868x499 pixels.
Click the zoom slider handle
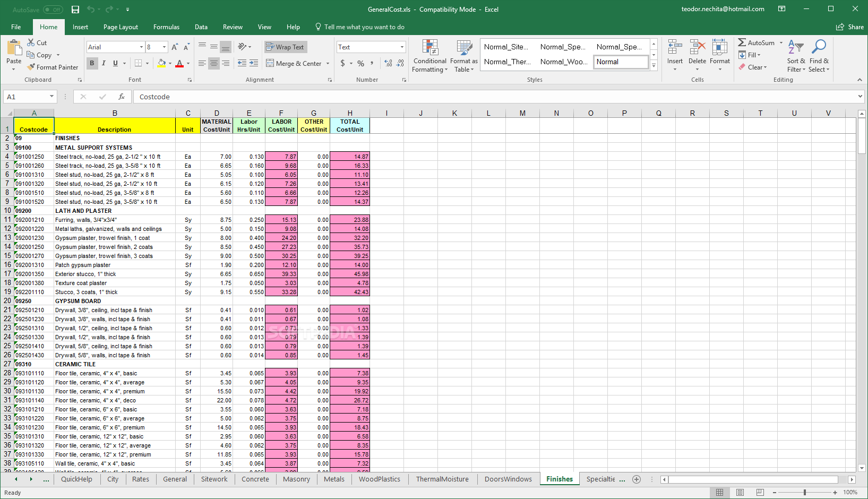tap(805, 492)
